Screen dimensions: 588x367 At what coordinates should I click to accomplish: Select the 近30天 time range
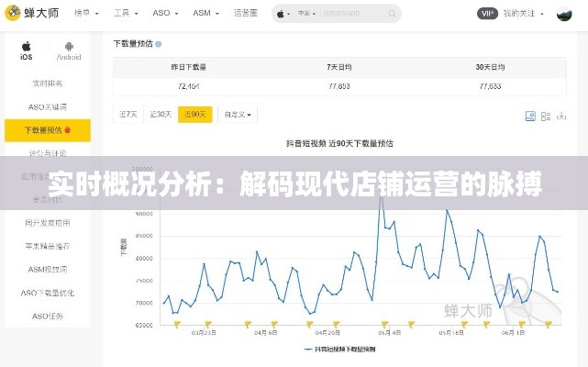click(161, 115)
